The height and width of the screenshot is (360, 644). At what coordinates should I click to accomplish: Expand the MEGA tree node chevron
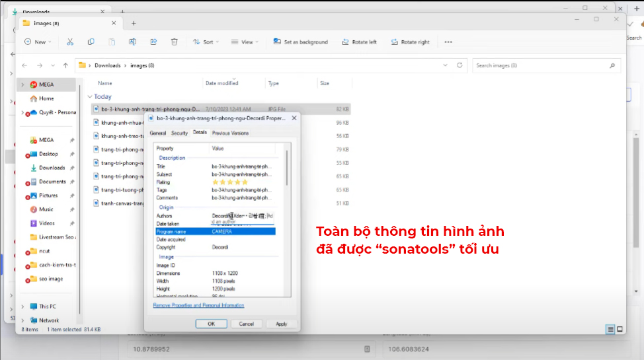click(22, 85)
